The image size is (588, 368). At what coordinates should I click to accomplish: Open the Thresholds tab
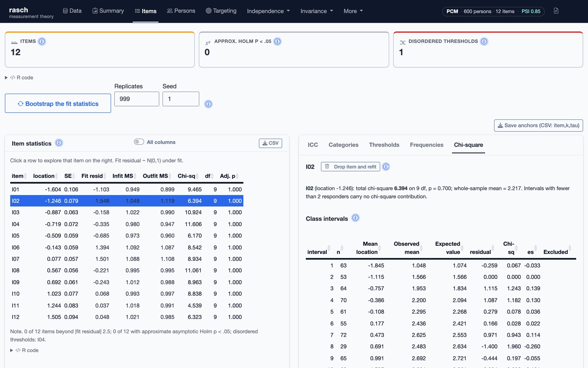coord(384,145)
